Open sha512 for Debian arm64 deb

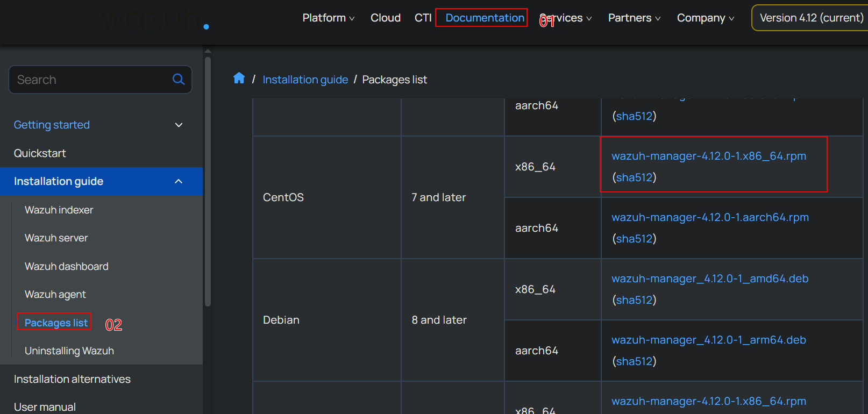click(x=635, y=361)
